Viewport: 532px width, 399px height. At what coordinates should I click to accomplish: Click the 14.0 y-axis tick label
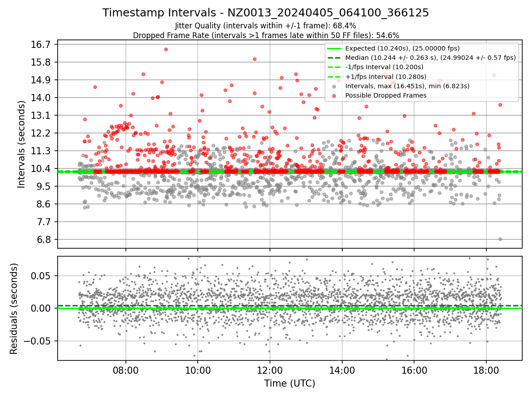pyautogui.click(x=42, y=98)
